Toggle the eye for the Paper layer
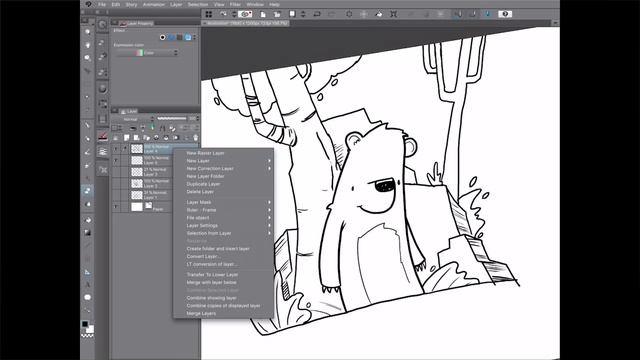The width and height of the screenshot is (640, 360). (x=116, y=207)
